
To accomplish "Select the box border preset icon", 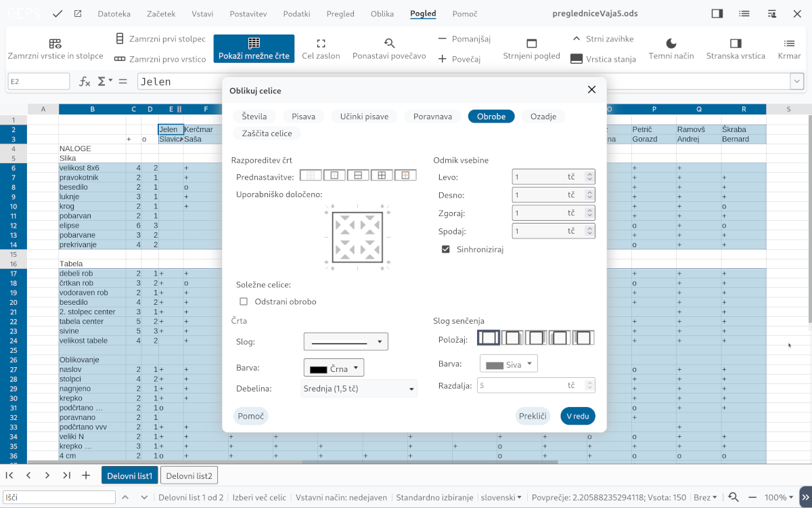I will pos(334,175).
